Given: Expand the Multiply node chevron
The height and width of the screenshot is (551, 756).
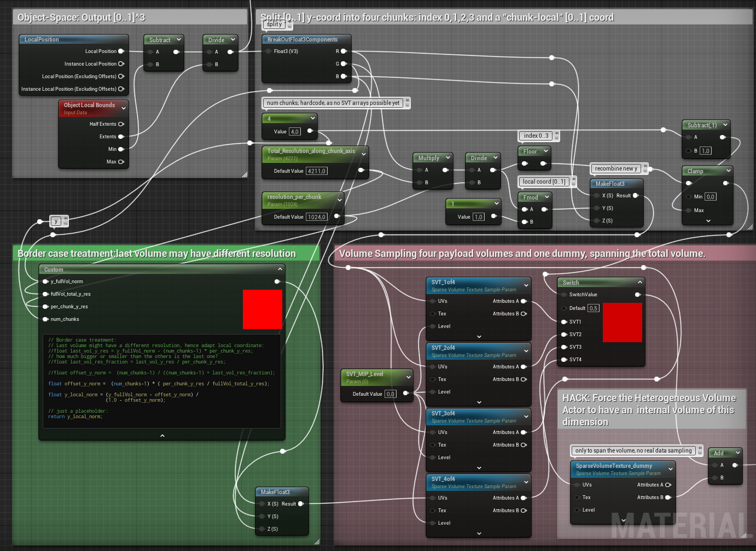Looking at the screenshot, I should pos(447,157).
